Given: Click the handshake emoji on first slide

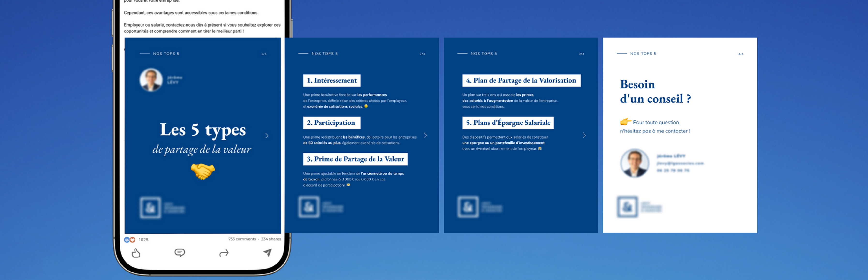Looking at the screenshot, I should [202, 171].
